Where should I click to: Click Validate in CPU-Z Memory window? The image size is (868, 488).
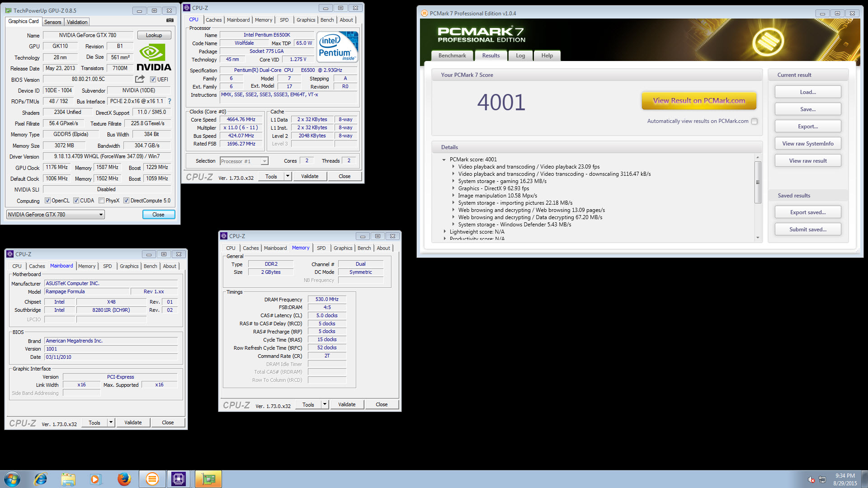point(347,404)
